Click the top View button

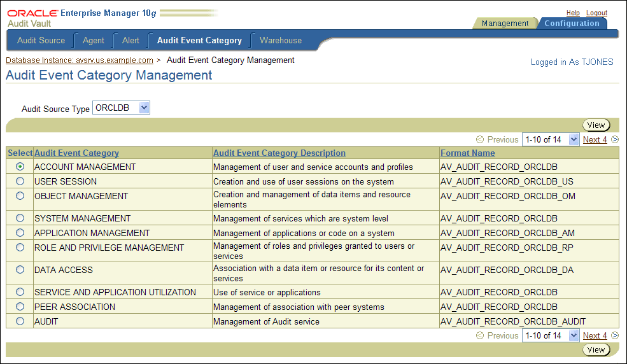click(596, 125)
